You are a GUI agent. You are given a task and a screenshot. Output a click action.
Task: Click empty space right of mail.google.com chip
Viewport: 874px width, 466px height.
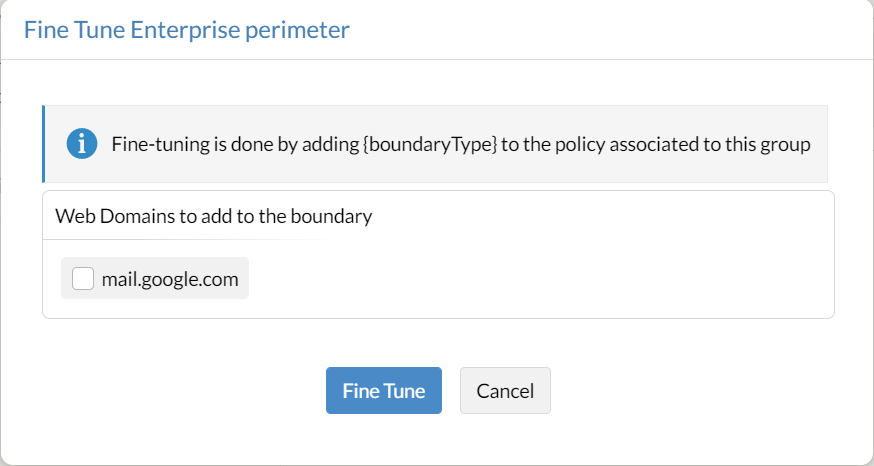tap(540, 279)
